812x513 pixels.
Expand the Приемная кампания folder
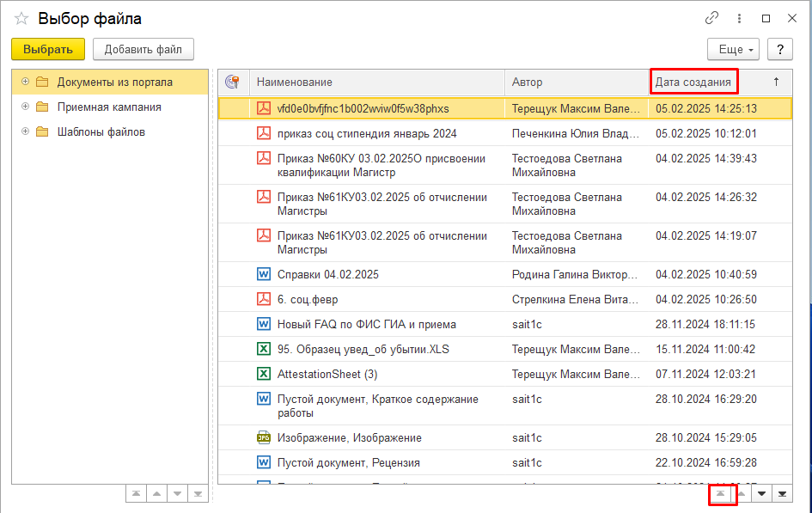(x=25, y=107)
